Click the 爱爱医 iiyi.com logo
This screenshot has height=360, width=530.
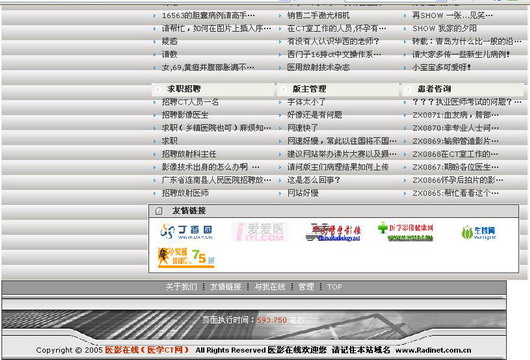(x=259, y=232)
